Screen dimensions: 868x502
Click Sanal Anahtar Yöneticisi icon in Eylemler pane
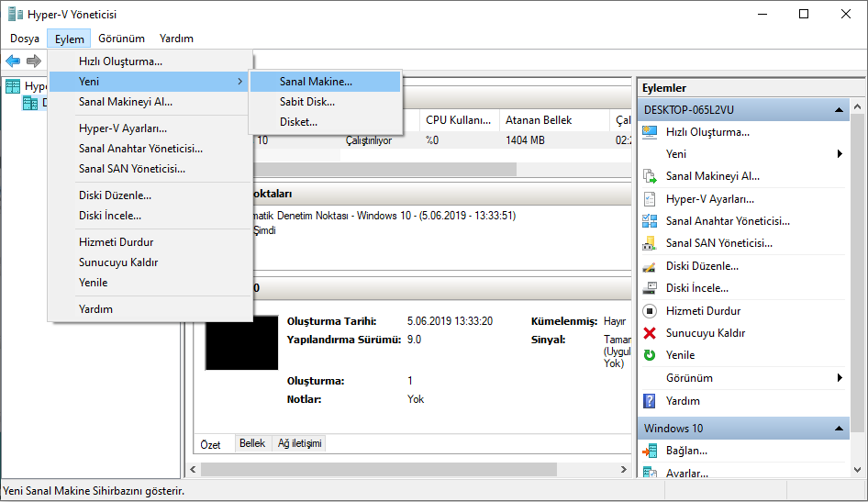(650, 221)
